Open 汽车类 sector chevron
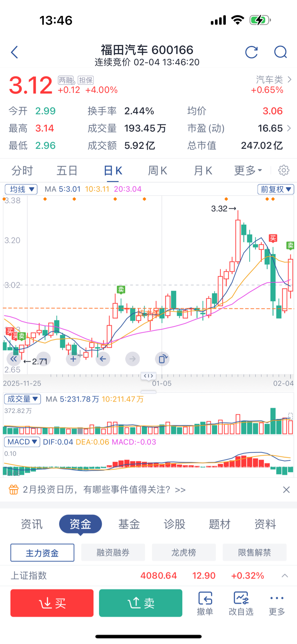This screenshot has height=644, width=297. (290, 79)
